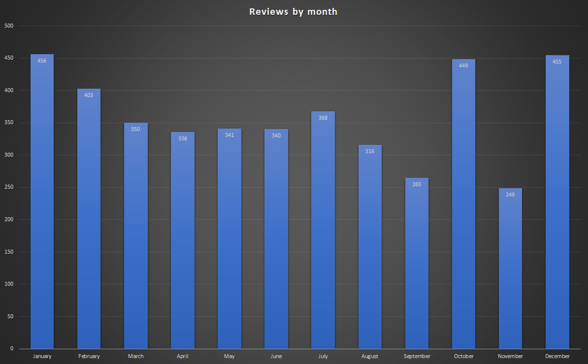Select the 456 data label

42,61
